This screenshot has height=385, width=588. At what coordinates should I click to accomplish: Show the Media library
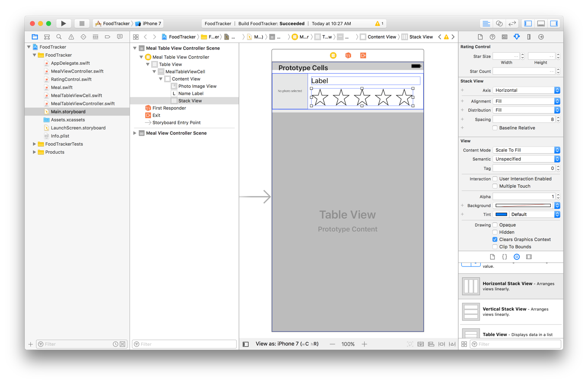(529, 257)
